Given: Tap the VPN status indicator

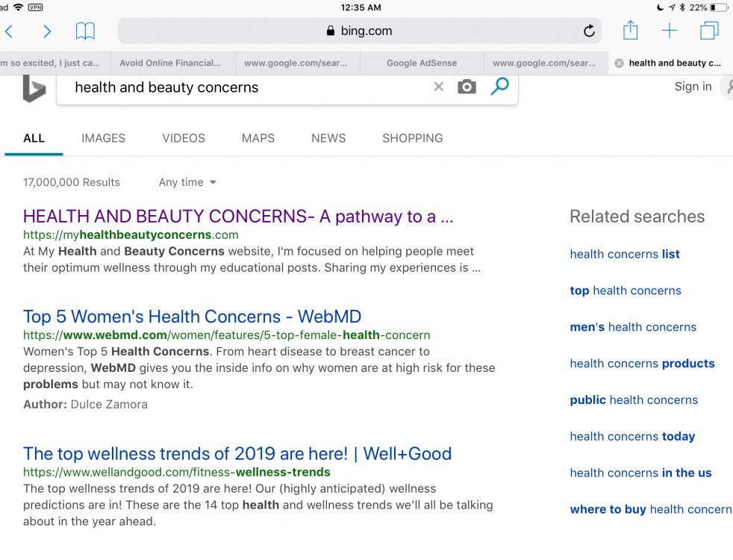Looking at the screenshot, I should [x=35, y=7].
